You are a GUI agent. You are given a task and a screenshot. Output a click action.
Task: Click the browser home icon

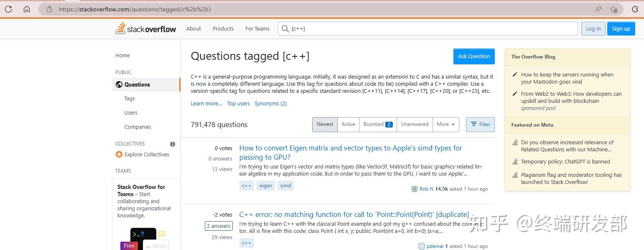27,9
